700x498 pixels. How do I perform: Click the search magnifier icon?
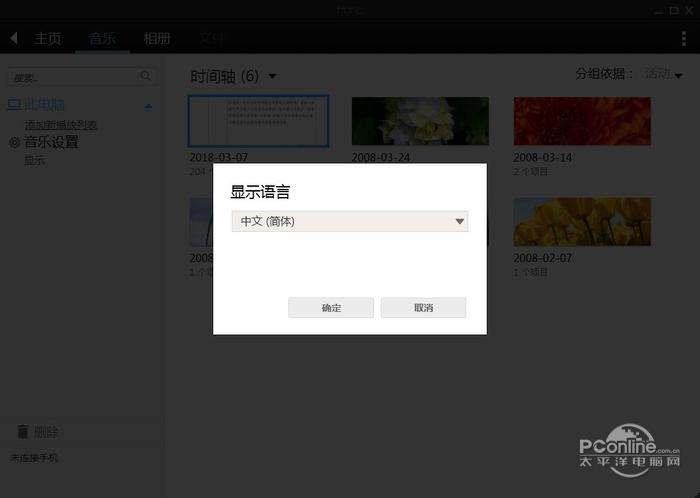[x=146, y=76]
